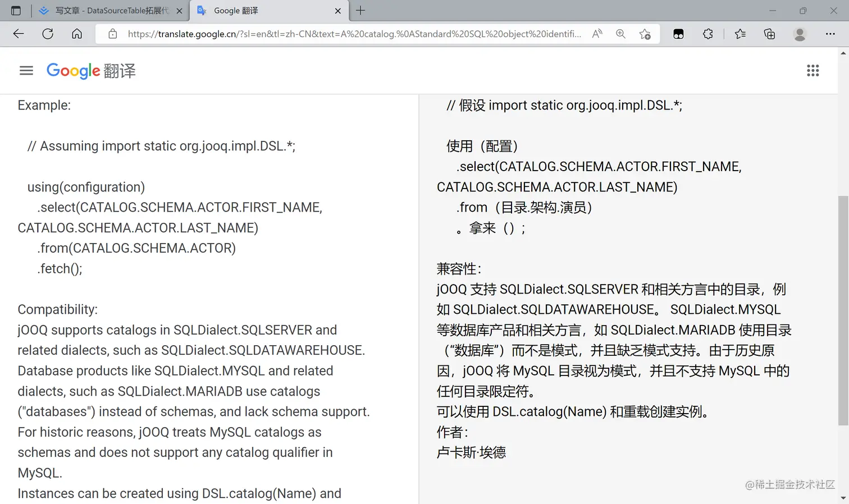
Task: Click the translated text '作者:'
Action: click(x=452, y=432)
